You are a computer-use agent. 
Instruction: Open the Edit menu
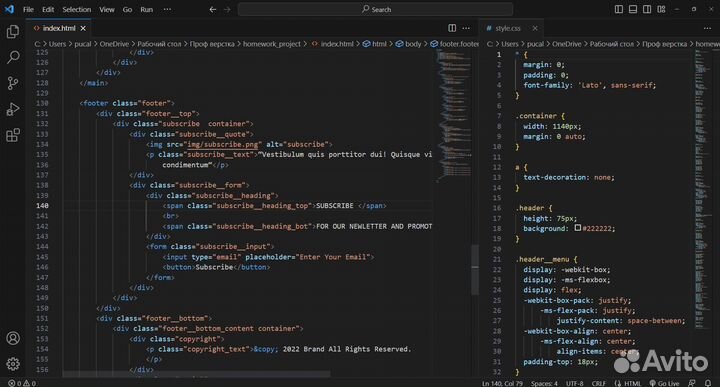(48, 9)
